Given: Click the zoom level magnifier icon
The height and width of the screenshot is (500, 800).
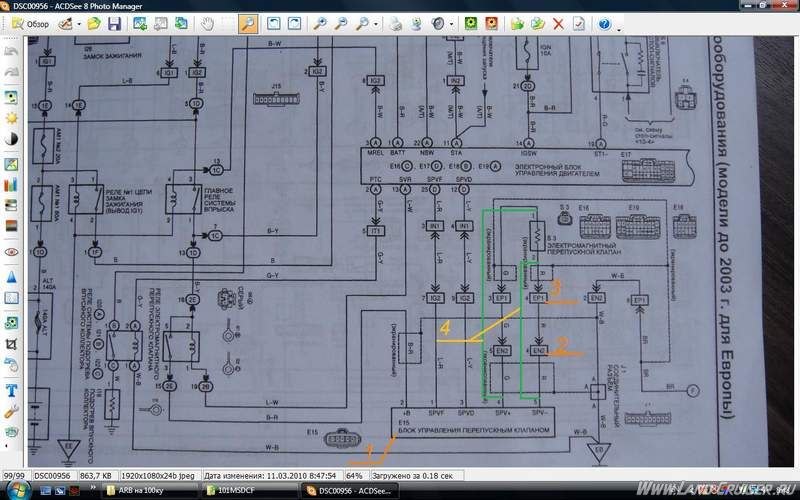Looking at the screenshot, I should point(362,24).
